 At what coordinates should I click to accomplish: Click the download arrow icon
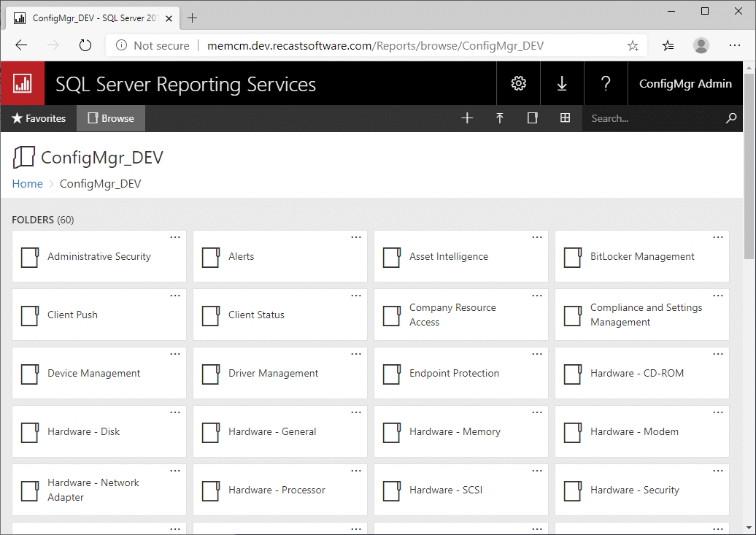pyautogui.click(x=562, y=83)
